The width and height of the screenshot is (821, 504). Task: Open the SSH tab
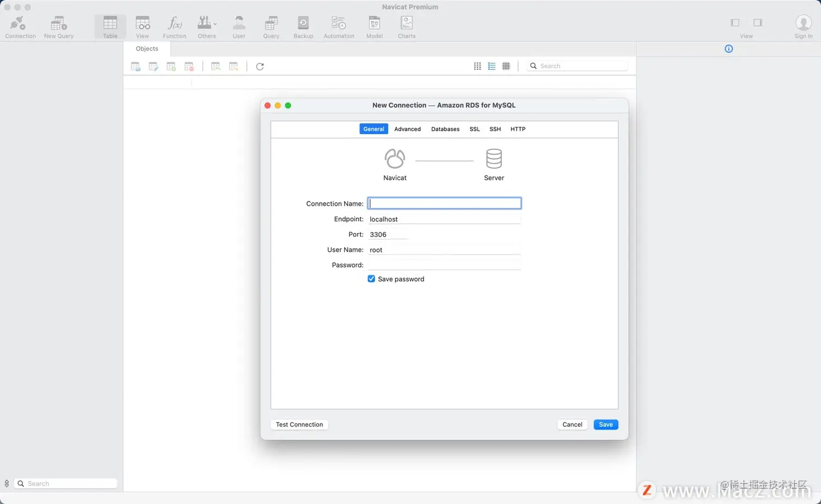coord(495,129)
